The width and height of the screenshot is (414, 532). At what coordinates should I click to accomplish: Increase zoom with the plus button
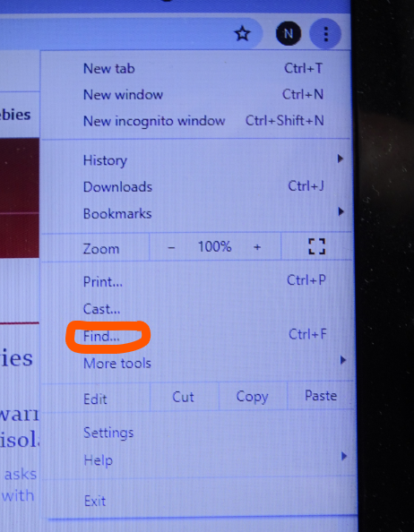click(x=257, y=247)
